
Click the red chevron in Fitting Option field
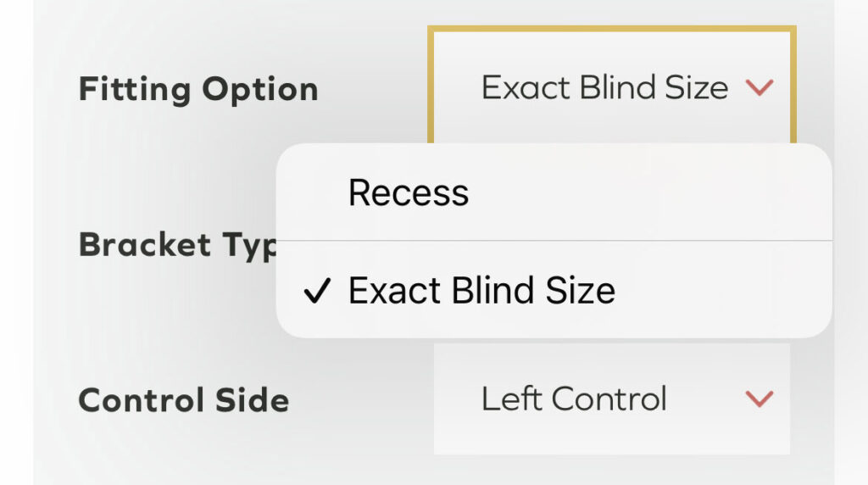759,87
